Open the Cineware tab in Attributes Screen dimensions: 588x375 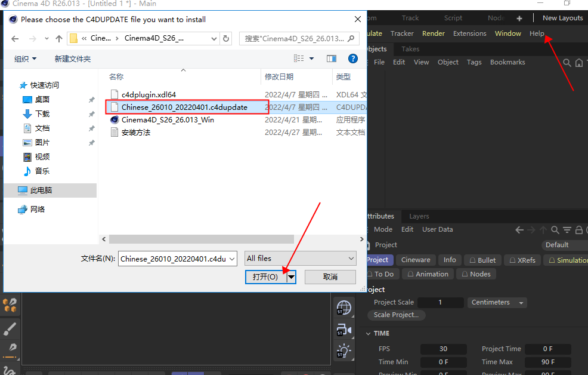416,260
